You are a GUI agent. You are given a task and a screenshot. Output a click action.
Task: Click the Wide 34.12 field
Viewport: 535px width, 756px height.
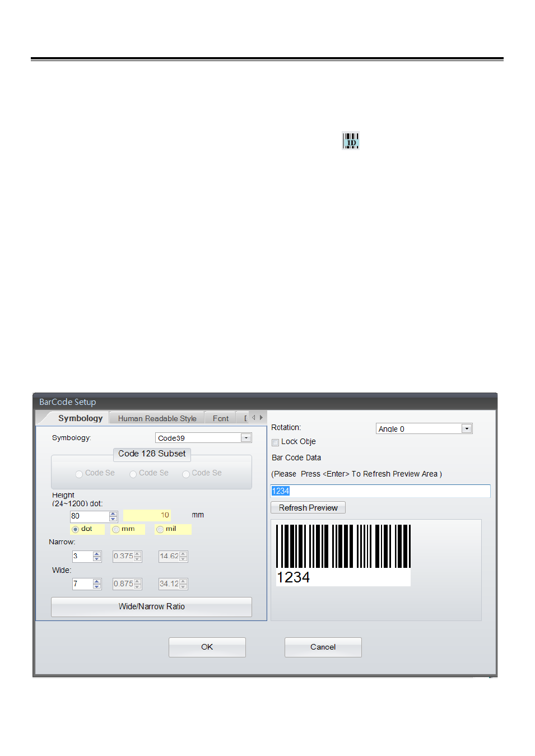[x=169, y=584]
